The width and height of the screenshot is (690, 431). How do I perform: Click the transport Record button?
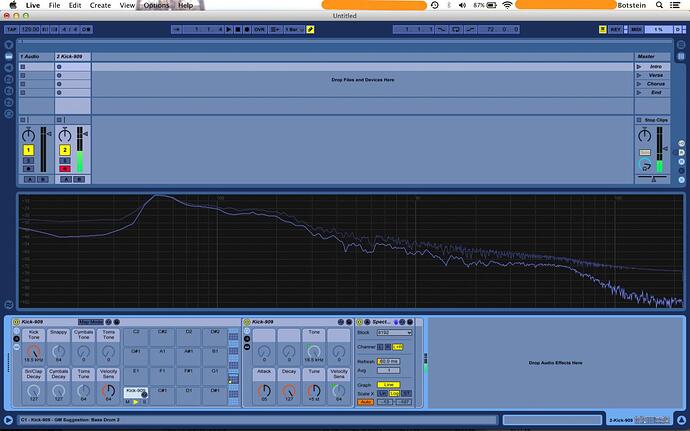click(247, 29)
